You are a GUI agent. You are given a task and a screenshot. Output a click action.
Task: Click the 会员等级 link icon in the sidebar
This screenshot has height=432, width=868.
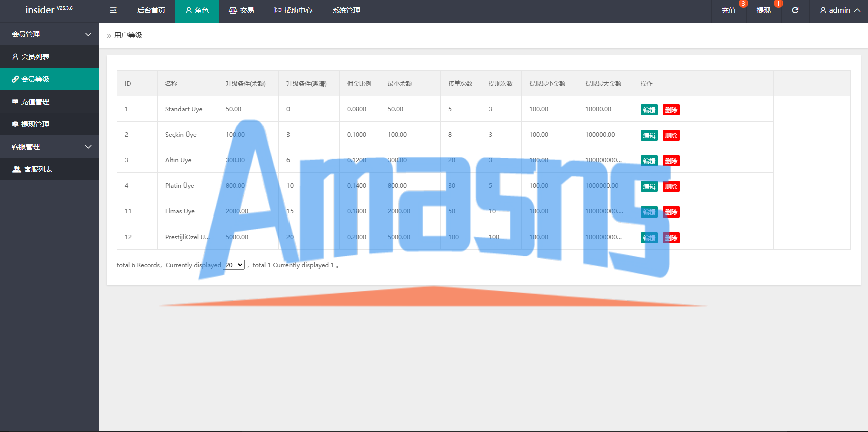click(15, 79)
